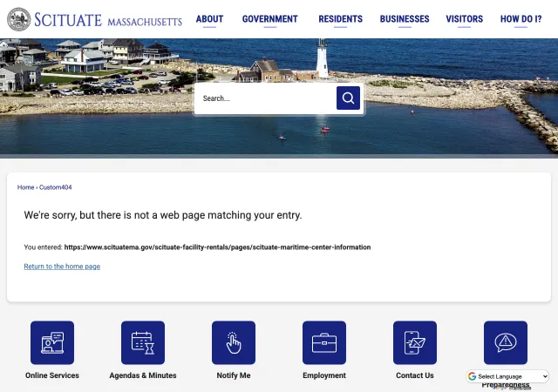
Task: Open the Agendas & Minutes calendar icon
Action: coord(143,342)
